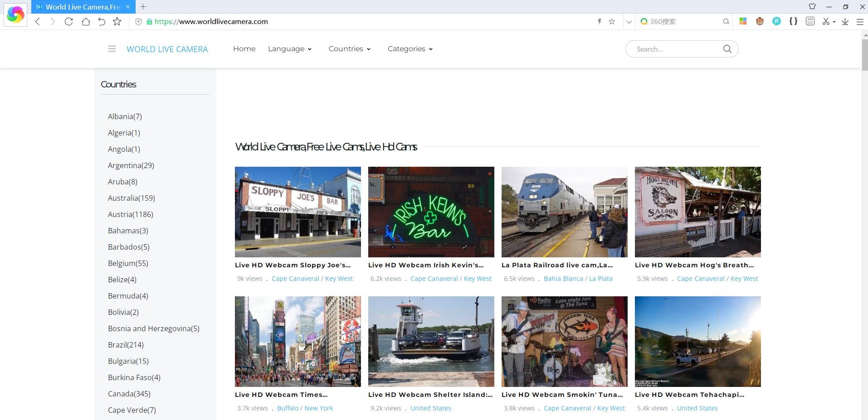Image resolution: width=868 pixels, height=420 pixels.
Task: Click Key West under Irish Kevin's
Action: (478, 279)
